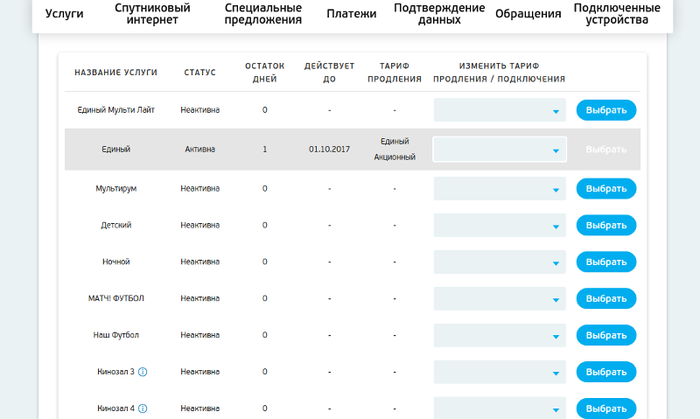Go to the Обращения tab

(x=528, y=14)
